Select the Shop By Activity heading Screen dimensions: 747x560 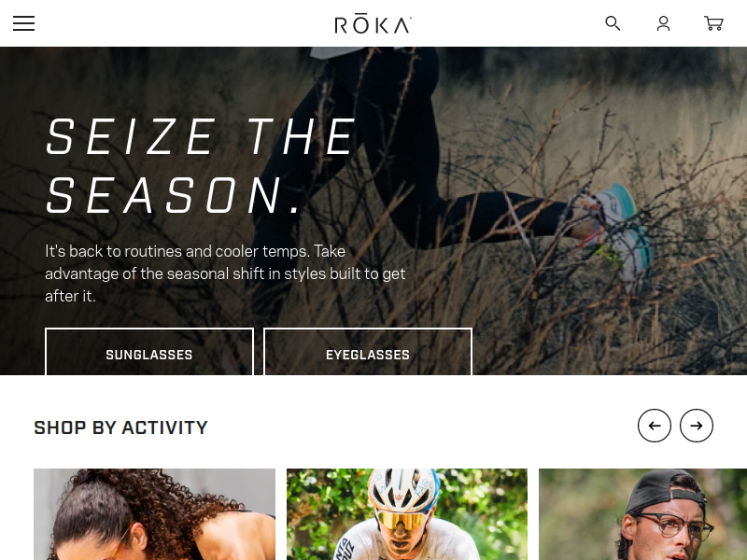(x=121, y=427)
